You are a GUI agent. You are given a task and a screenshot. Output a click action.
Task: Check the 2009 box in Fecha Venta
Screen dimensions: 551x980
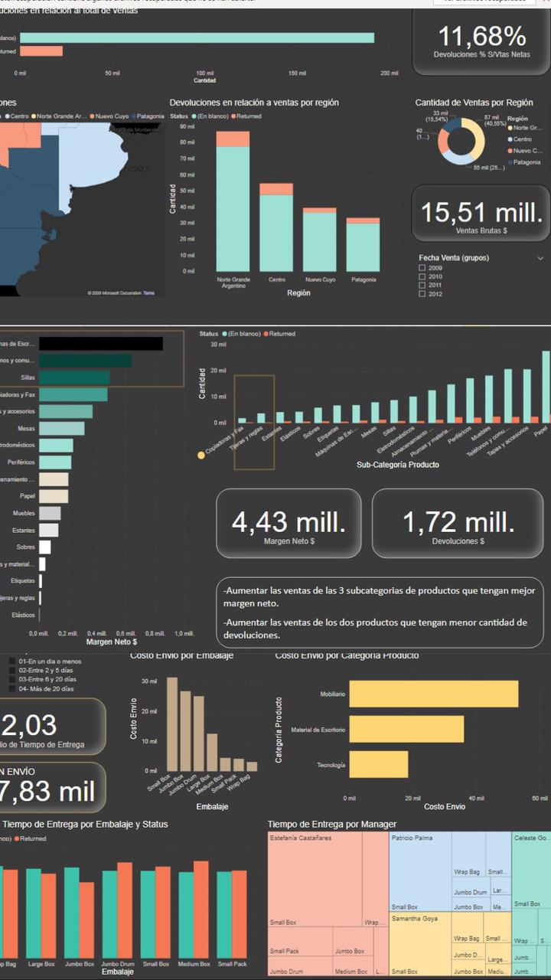(422, 269)
